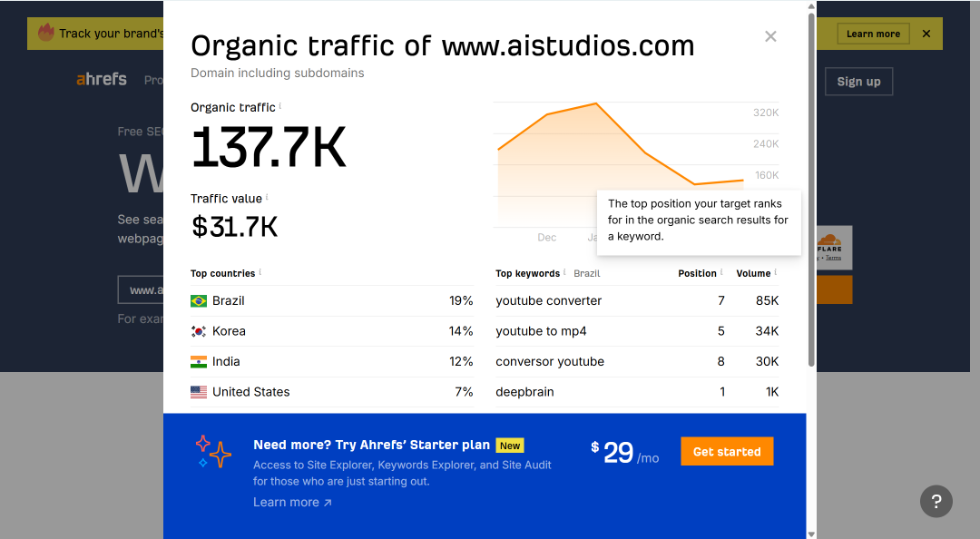Select the Korea flag icon
980x539 pixels.
point(199,331)
